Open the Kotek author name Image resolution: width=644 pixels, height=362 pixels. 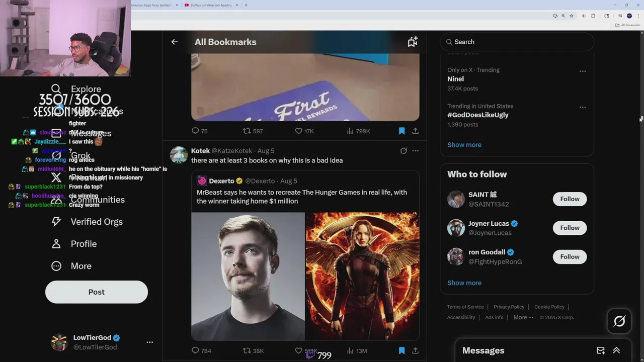200,151
